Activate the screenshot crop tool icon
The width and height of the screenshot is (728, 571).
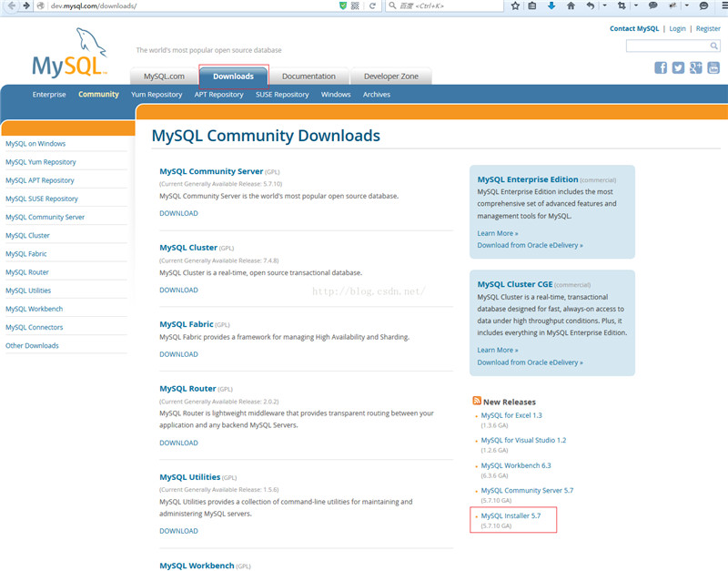(x=622, y=5)
